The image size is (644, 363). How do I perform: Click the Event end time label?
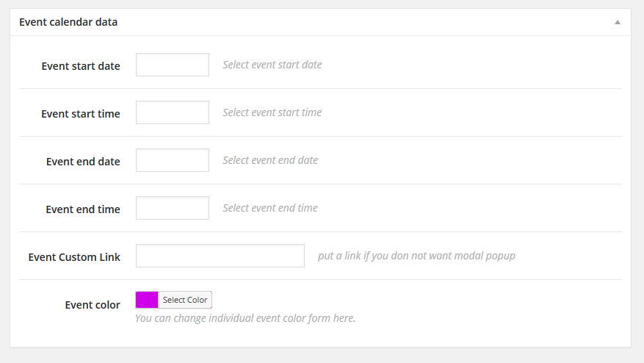click(83, 209)
